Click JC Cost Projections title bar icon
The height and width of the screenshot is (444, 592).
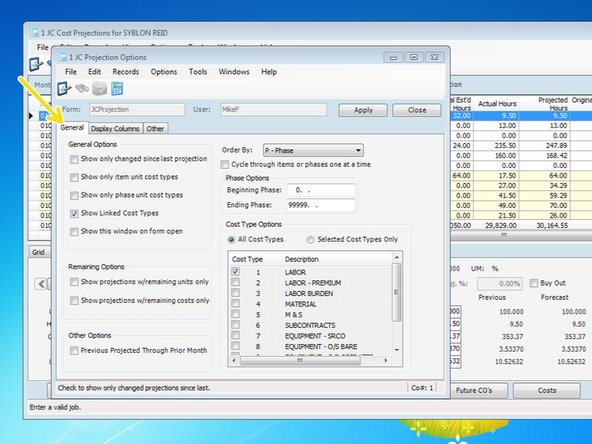tap(34, 33)
